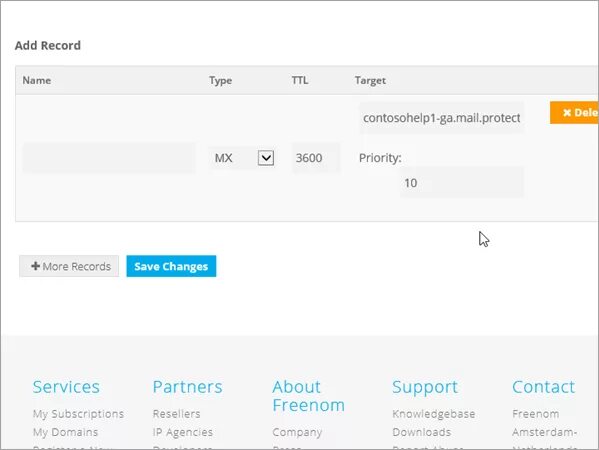Open IP Agencies link
Screen dimensions: 599x450
pos(183,432)
